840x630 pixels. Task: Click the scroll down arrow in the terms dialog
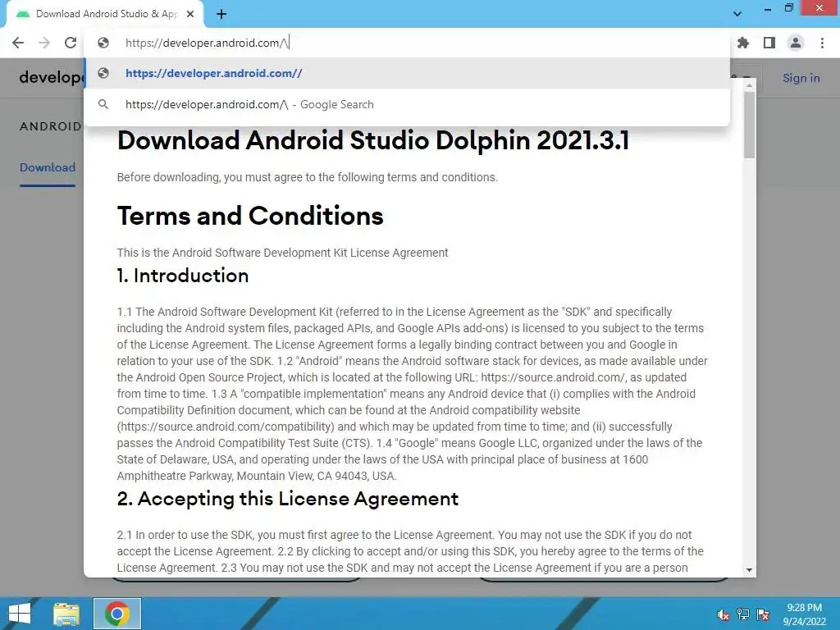pos(750,570)
